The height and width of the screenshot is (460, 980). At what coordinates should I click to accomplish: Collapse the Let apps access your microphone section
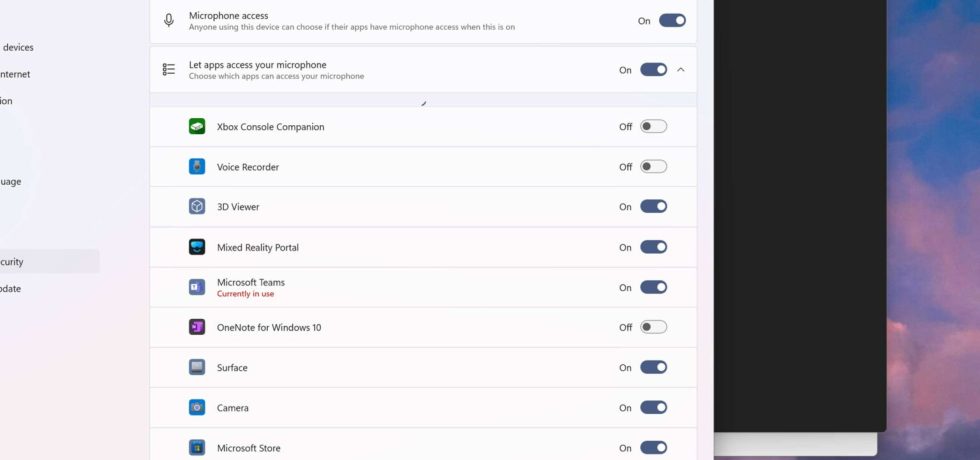(681, 69)
